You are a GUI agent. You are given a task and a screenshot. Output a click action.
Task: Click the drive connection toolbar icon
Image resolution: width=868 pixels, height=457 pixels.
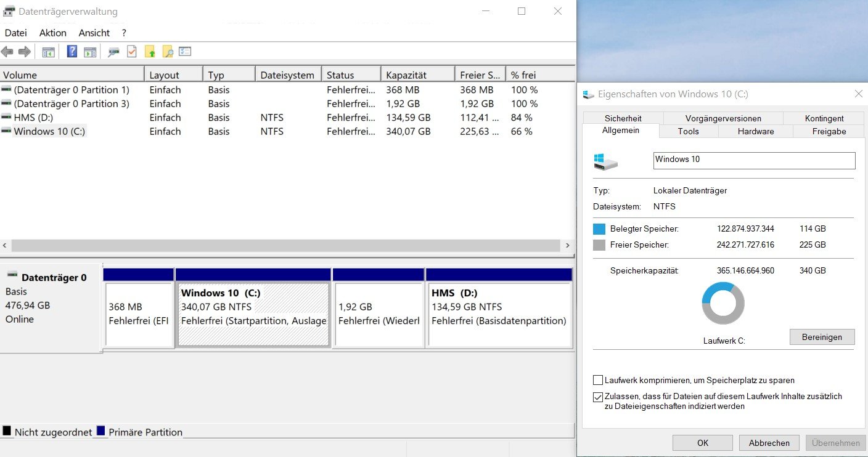click(x=113, y=52)
